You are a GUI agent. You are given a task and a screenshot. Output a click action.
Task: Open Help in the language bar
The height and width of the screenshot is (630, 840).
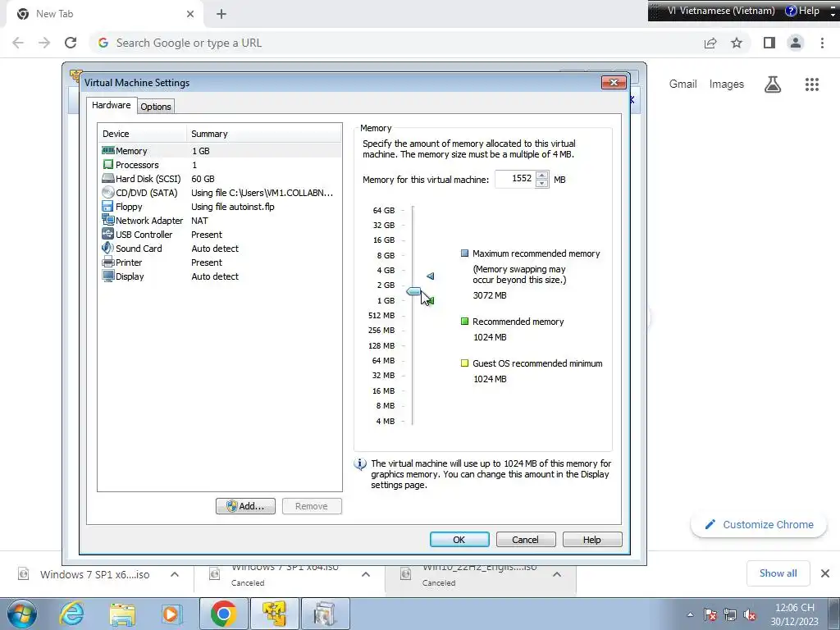point(802,11)
